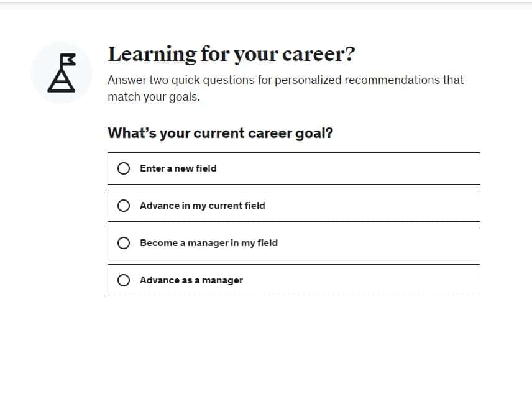
Task: Click the 'Enter a new field' label text
Action: [x=178, y=168]
